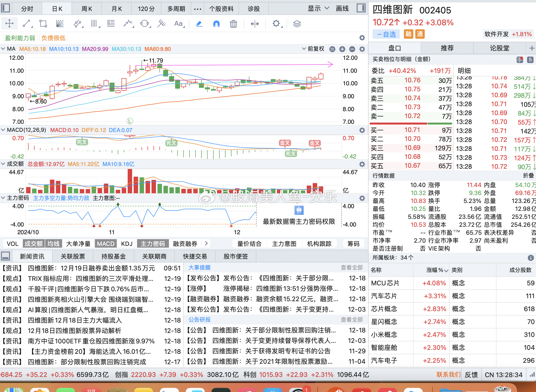The height and width of the screenshot is (392, 536).
Task: Open info icon next to 所属板块
Action: point(531,258)
